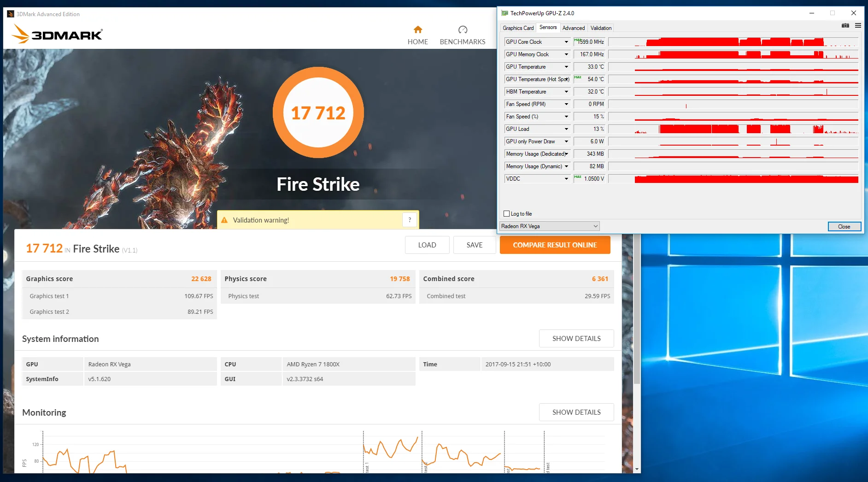
Task: Click validation warning triangle icon
Action: click(224, 220)
